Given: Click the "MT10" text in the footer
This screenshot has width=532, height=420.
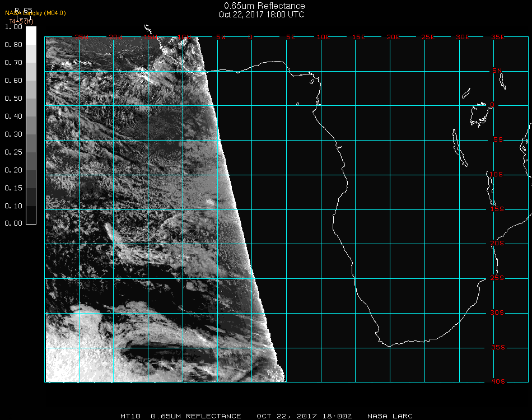Looking at the screenshot, I should pos(130,416).
